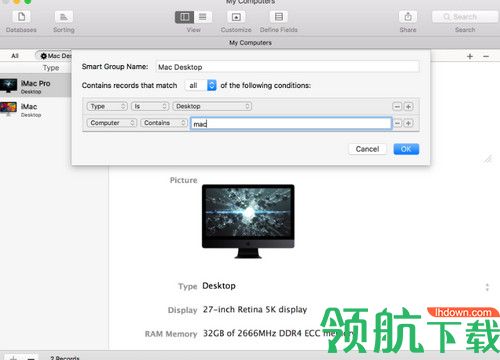500x360 pixels.
Task: Open the Type field stepper at right
Action: tap(487, 287)
